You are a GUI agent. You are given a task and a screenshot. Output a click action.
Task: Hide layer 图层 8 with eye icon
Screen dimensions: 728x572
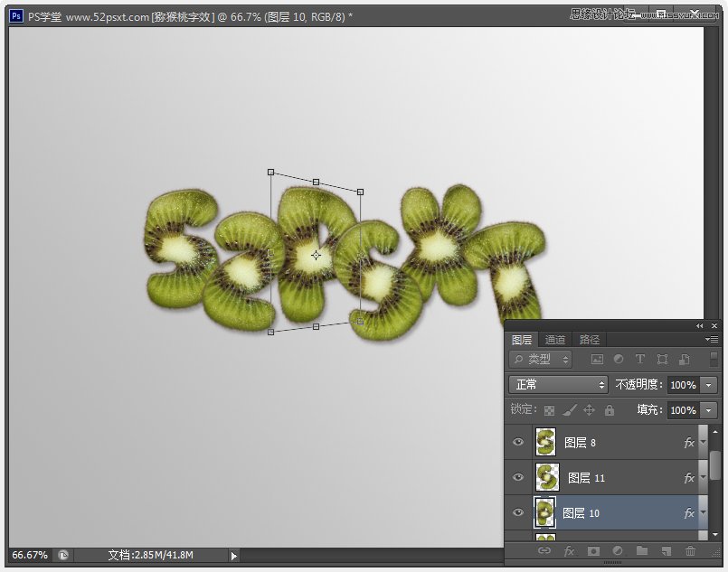tap(518, 443)
